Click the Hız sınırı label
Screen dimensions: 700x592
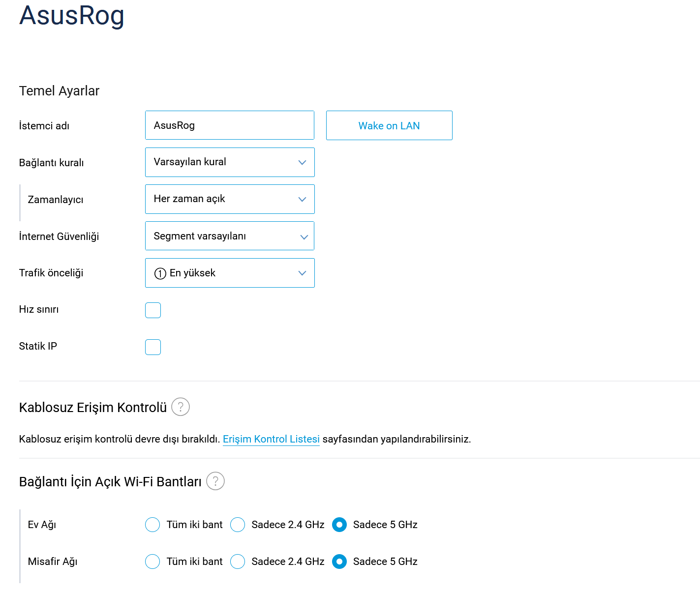[x=39, y=309]
